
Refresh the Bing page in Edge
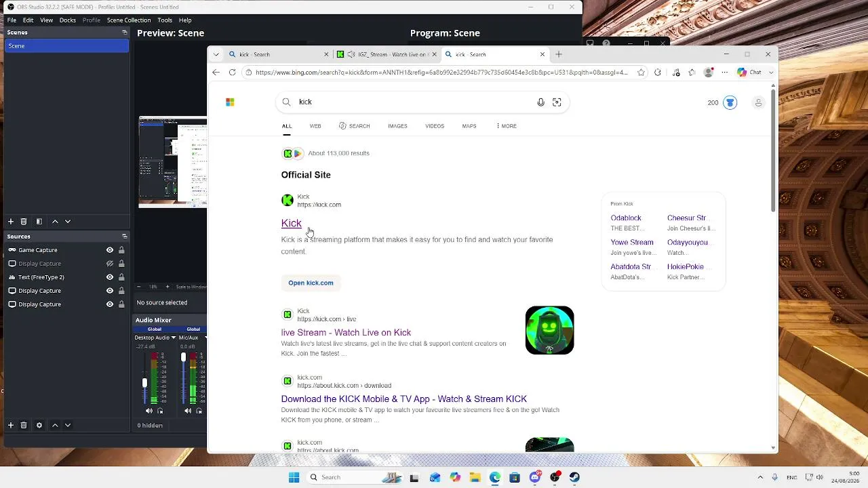pyautogui.click(x=232, y=73)
